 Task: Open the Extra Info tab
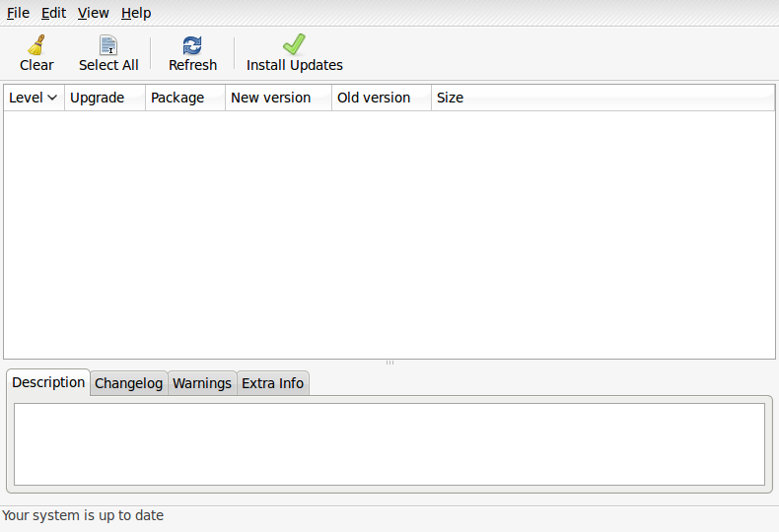[273, 383]
